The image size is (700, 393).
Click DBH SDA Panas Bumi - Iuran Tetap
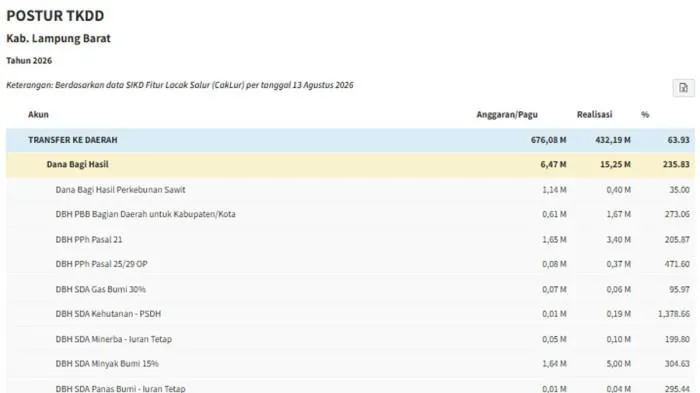pyautogui.click(x=121, y=389)
